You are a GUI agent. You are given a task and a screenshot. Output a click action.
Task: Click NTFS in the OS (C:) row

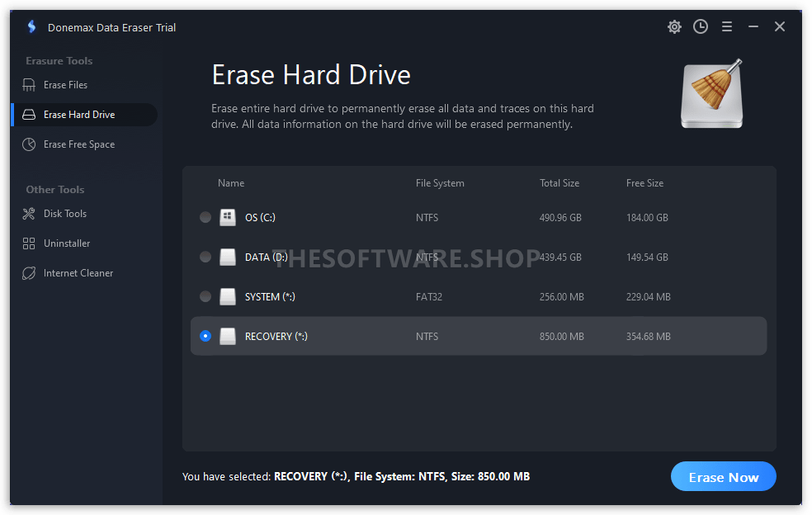coord(427,218)
